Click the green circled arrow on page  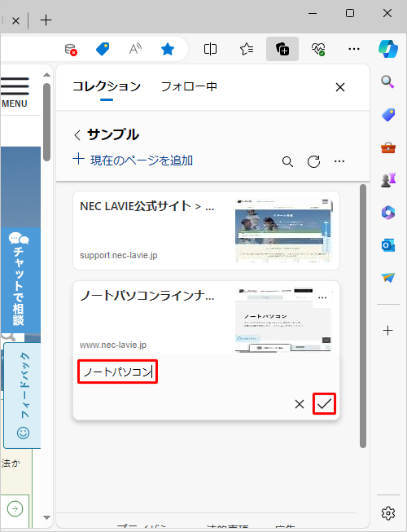click(15, 508)
